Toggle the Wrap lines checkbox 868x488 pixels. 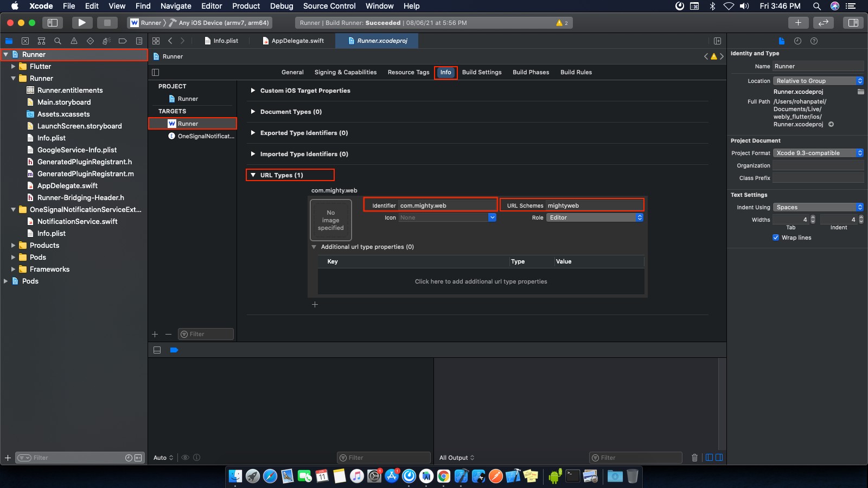pos(776,237)
